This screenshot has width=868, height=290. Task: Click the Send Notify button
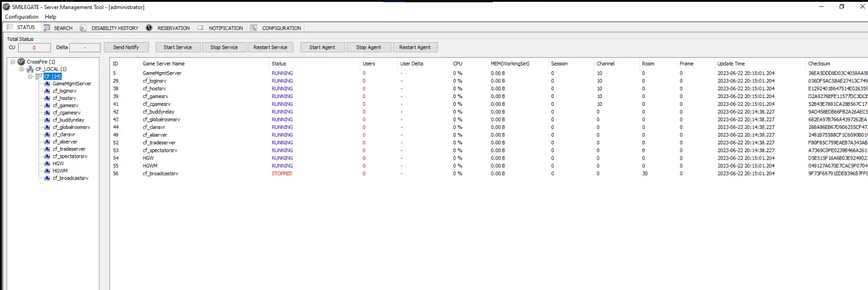click(x=126, y=47)
